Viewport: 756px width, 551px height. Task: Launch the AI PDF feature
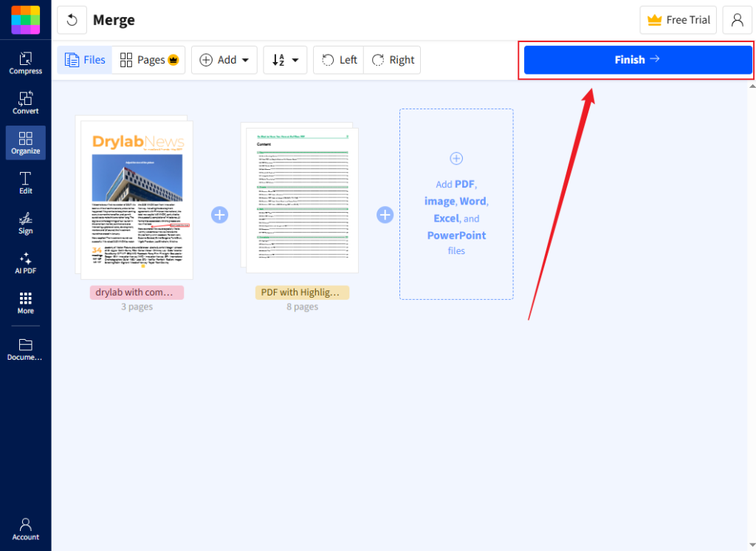click(x=25, y=264)
